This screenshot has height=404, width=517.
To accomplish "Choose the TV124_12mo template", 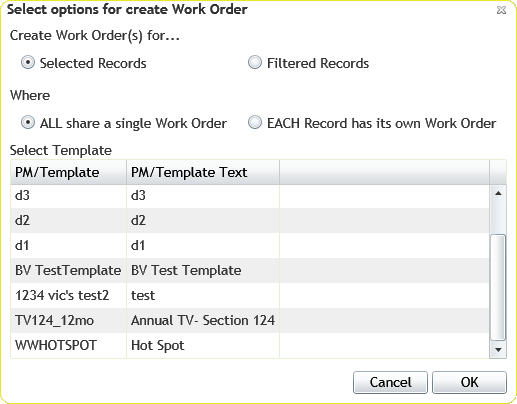I will [x=250, y=320].
